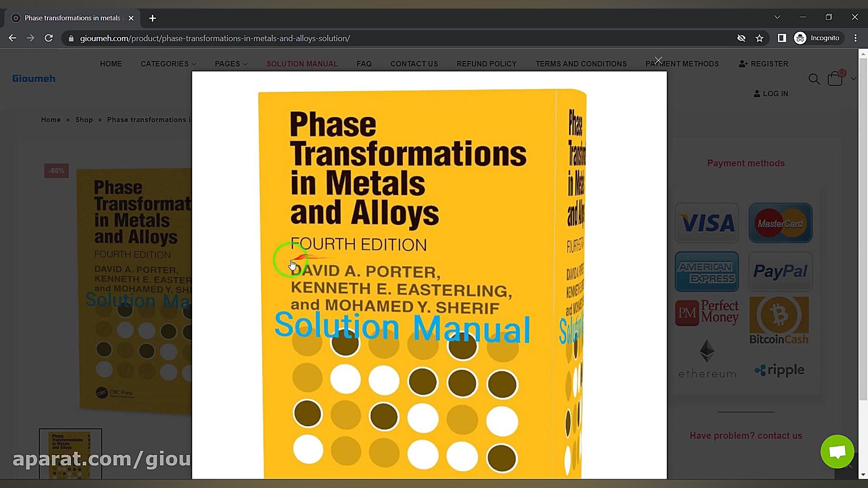868x488 pixels.
Task: Expand the CATEGORIES menu
Action: pos(168,64)
